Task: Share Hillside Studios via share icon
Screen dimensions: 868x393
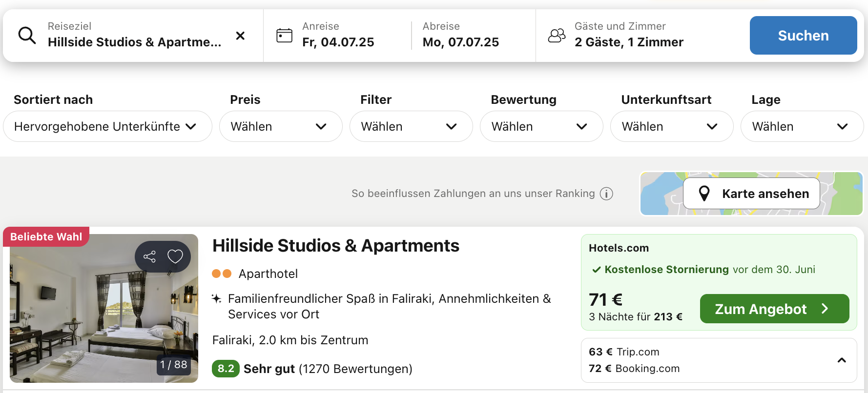Action: (x=149, y=256)
